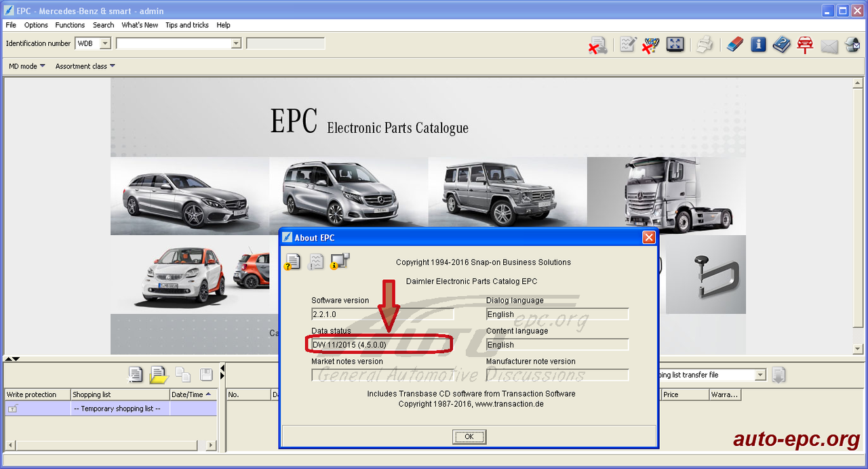The image size is (868, 469).
Task: Click the shopping list transfer export icon
Action: [778, 375]
